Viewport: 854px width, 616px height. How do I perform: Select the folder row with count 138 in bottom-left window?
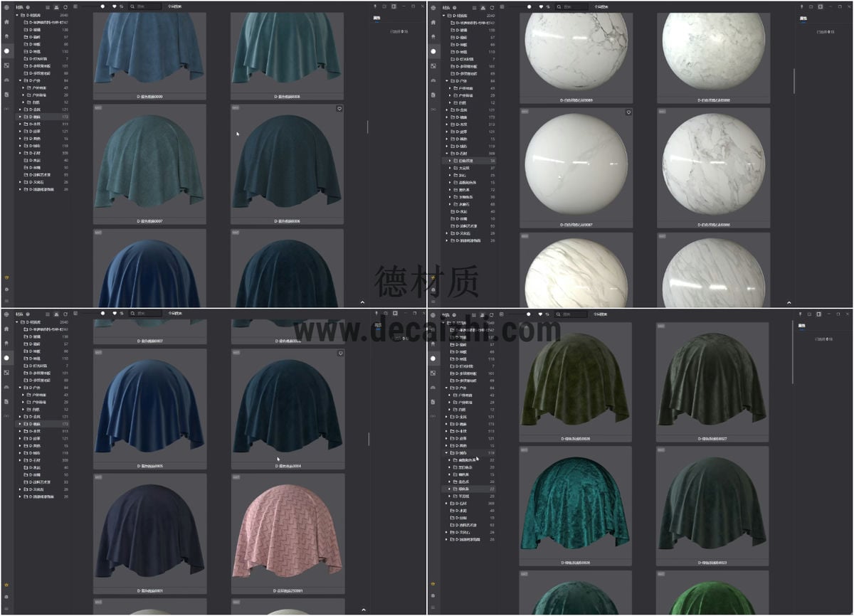[x=43, y=337]
